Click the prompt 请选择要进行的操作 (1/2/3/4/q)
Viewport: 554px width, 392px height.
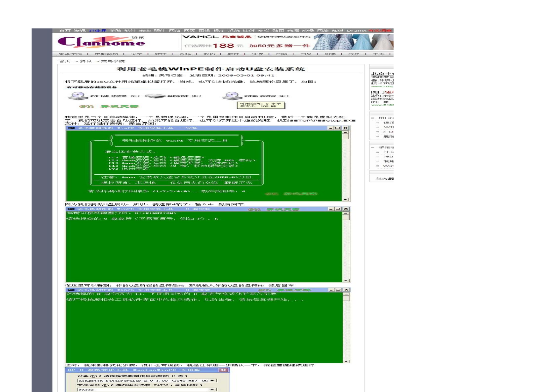166,191
